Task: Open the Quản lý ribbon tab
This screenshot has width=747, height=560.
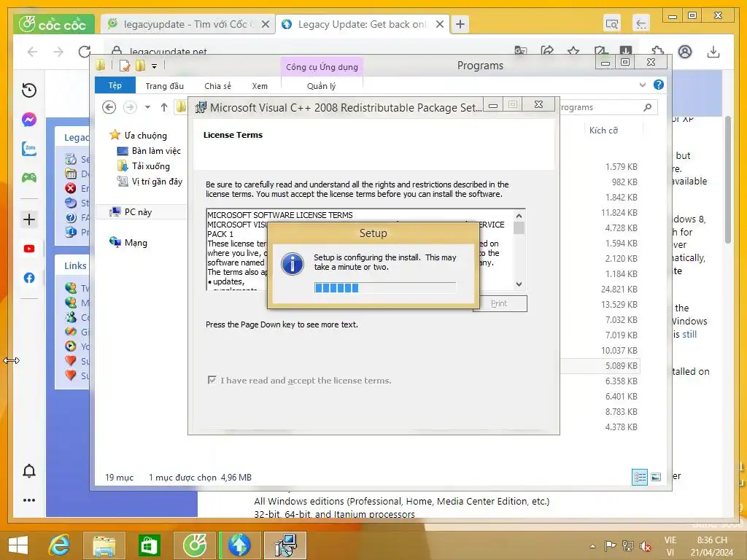Action: 322,86
